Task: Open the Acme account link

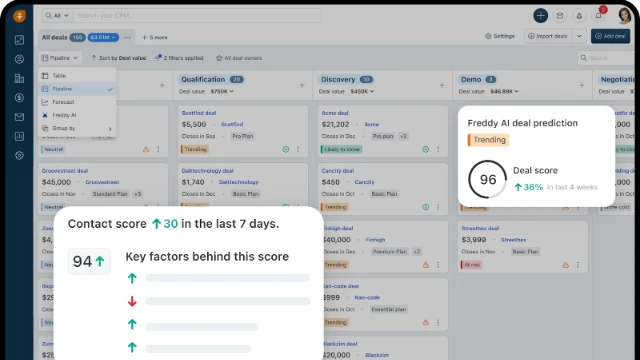Action: (x=371, y=124)
